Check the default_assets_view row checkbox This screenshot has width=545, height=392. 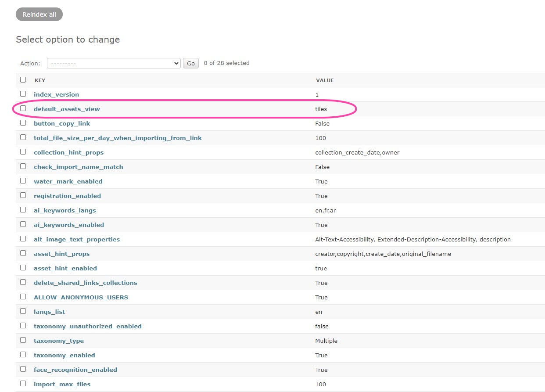pyautogui.click(x=23, y=108)
